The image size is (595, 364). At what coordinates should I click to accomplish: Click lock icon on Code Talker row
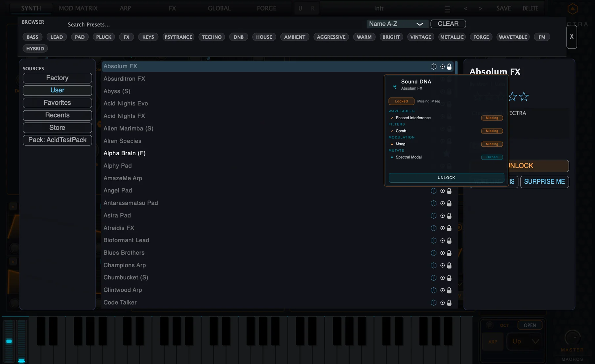pyautogui.click(x=449, y=303)
